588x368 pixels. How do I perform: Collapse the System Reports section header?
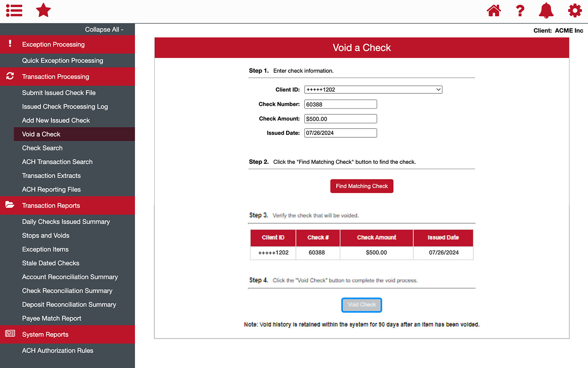pos(67,335)
